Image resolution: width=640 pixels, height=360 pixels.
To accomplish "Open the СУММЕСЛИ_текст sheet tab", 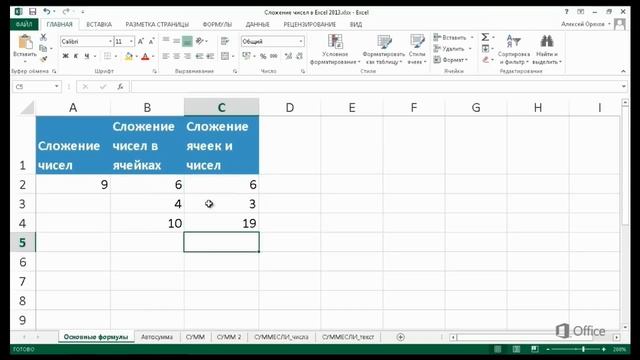I will click(348, 337).
